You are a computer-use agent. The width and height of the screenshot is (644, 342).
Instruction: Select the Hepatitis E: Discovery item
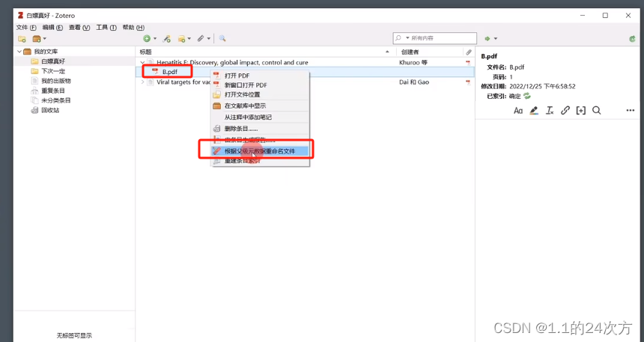(232, 62)
